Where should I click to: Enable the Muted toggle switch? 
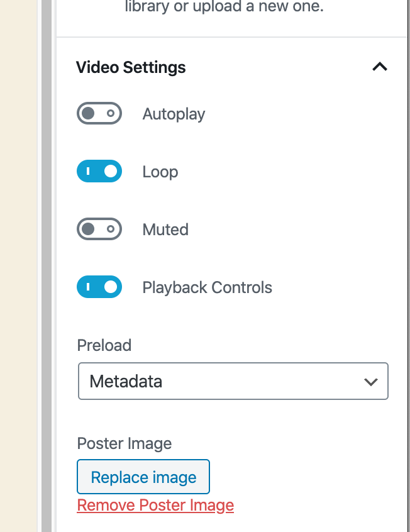coord(99,230)
